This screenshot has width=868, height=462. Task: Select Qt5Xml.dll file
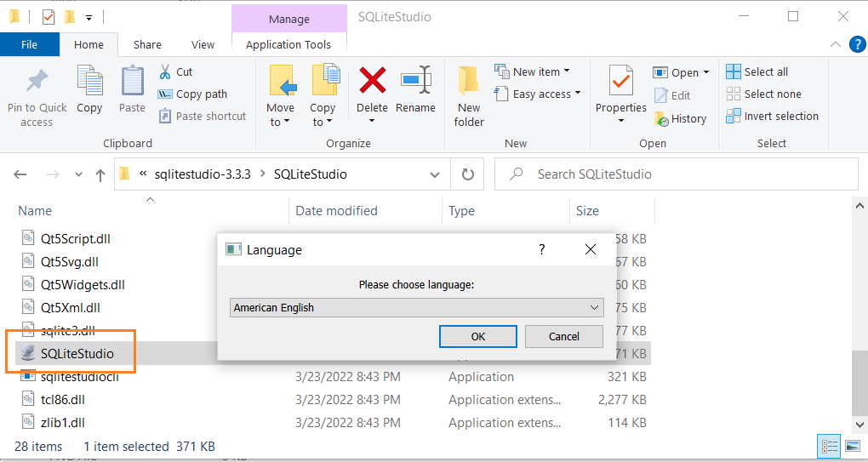tap(71, 308)
